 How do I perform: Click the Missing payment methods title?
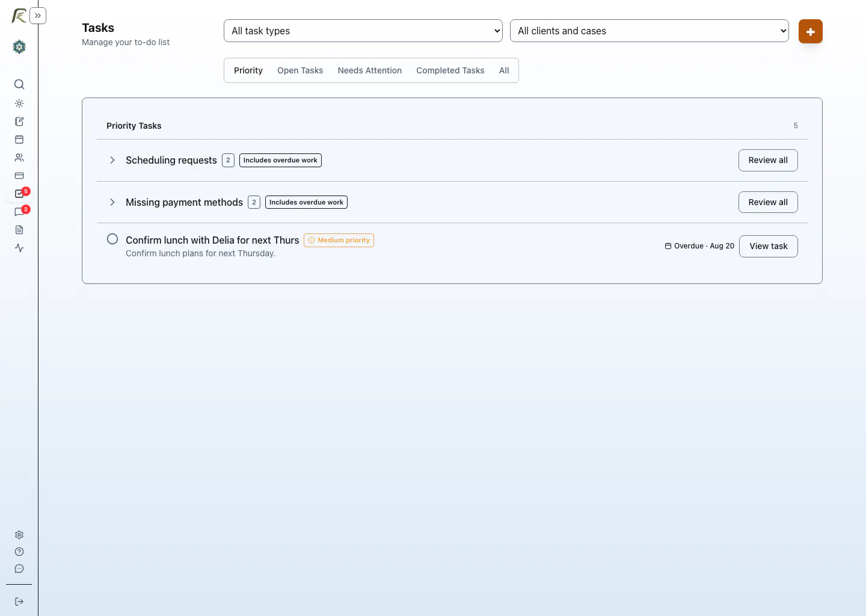[185, 202]
